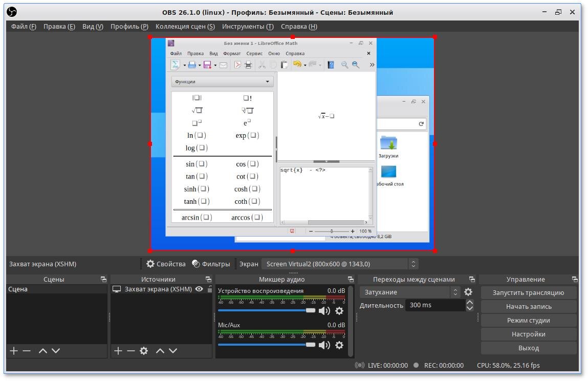Select Сцена in the scenes list
Screen dimensions: 588x381
point(57,289)
